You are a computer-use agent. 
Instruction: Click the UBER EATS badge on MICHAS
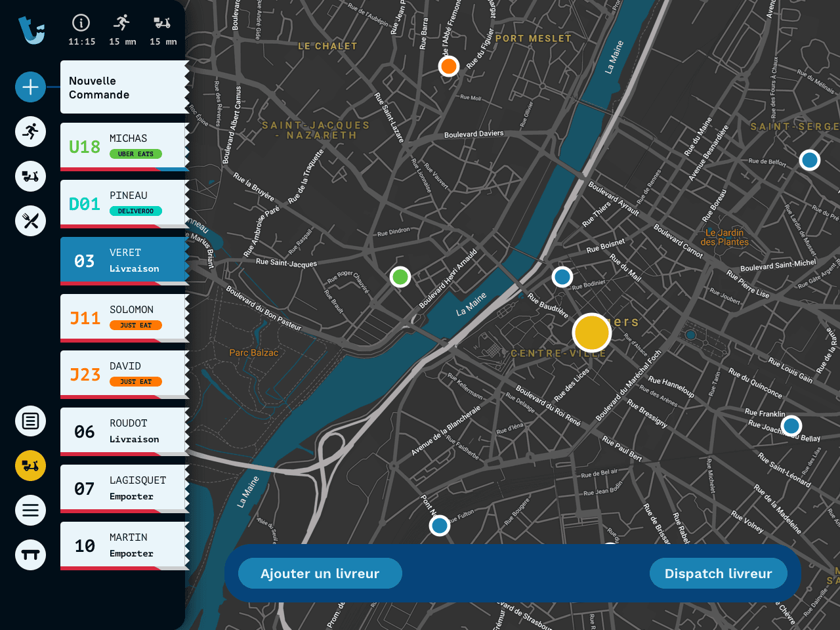[136, 154]
